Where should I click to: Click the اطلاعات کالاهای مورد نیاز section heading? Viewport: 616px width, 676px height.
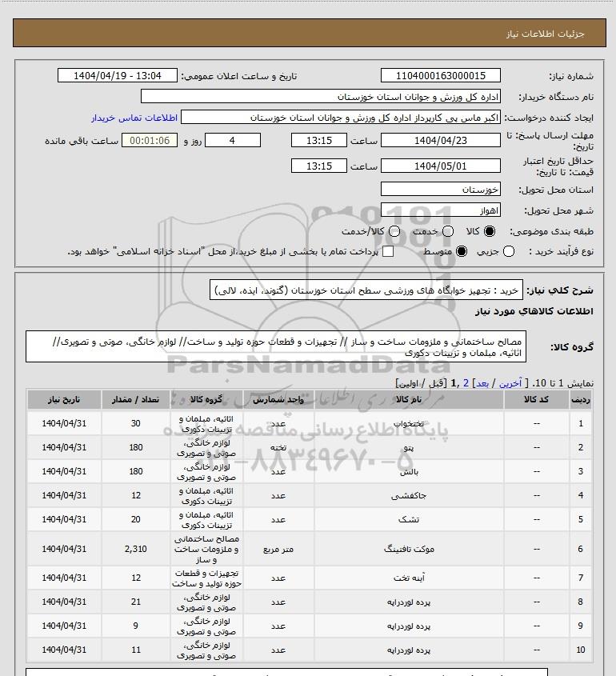pos(534,311)
